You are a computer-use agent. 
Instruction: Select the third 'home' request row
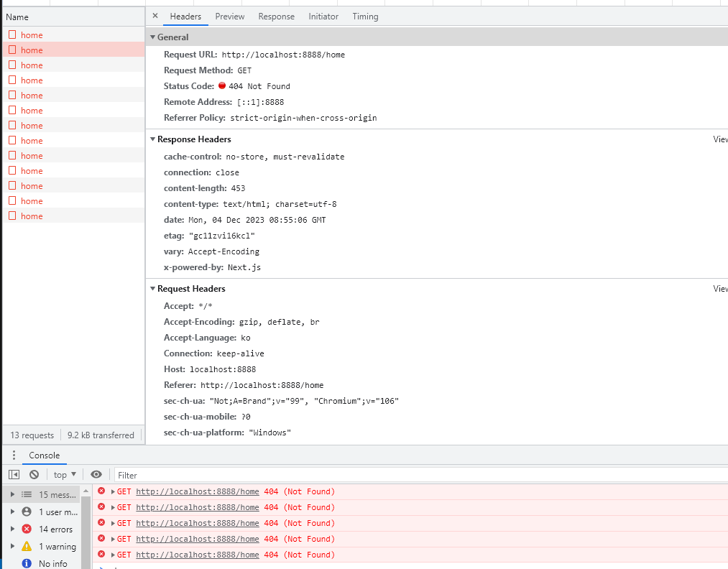point(74,65)
